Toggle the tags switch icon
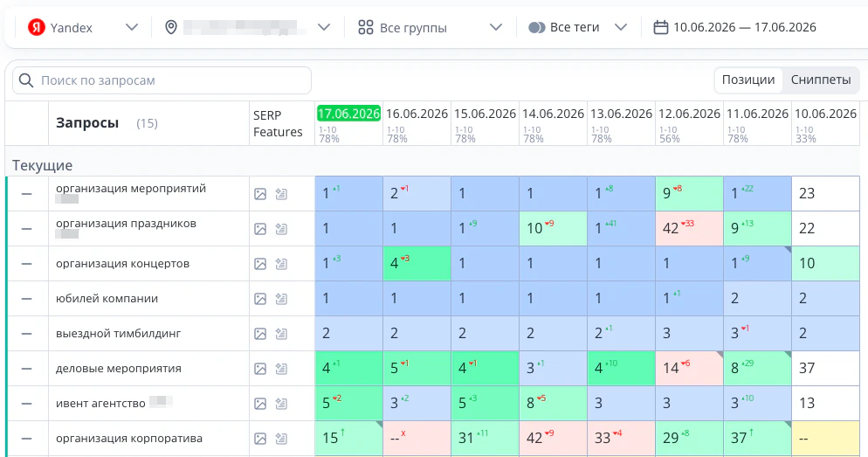868x457 pixels. tap(536, 27)
